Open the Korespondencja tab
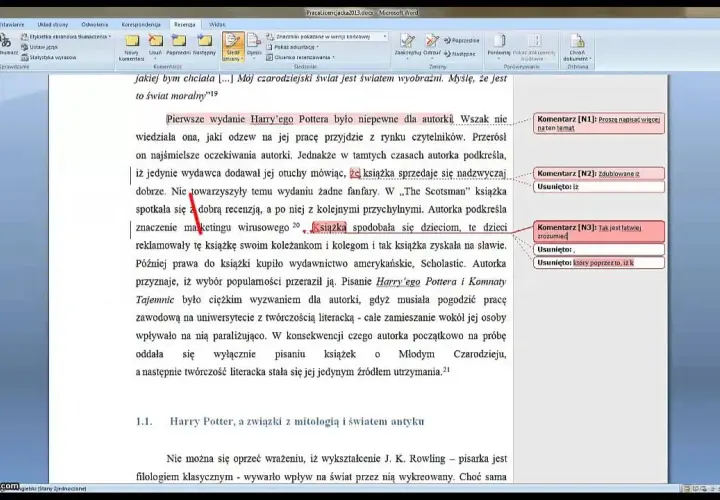This screenshot has height=500, width=720. [x=141, y=25]
